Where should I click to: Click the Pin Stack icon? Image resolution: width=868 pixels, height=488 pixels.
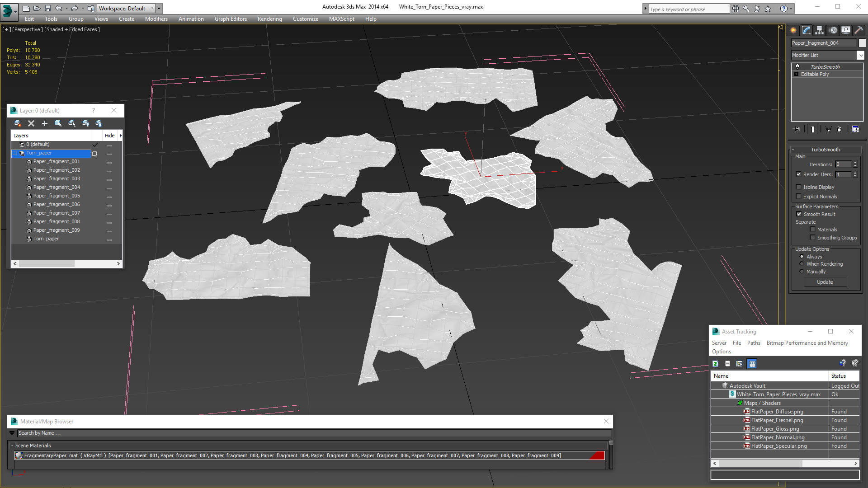(797, 129)
